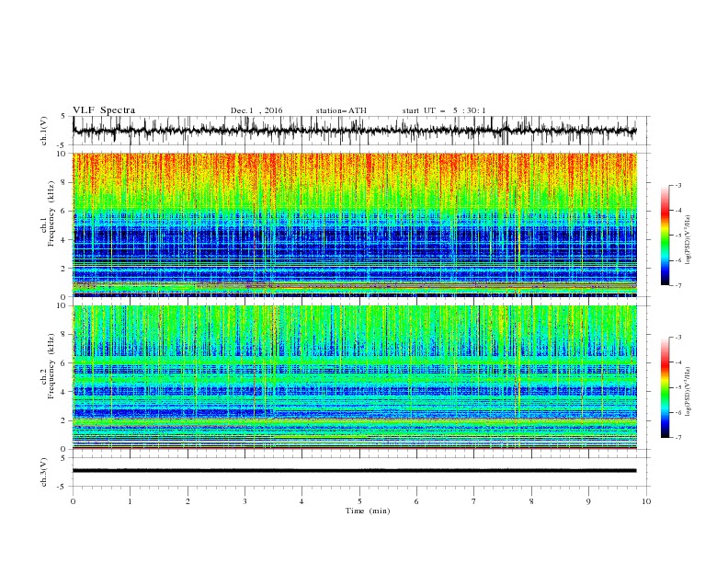The image size is (728, 563).
Task: Click the ch.1(V) waveform trace
Action: pos(354,131)
